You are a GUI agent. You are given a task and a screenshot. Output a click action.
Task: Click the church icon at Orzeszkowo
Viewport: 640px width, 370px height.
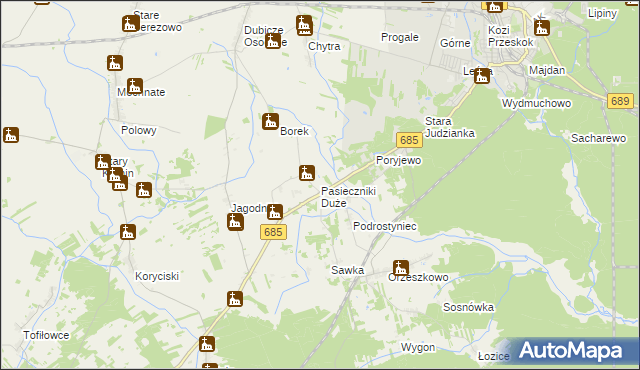pos(401,268)
